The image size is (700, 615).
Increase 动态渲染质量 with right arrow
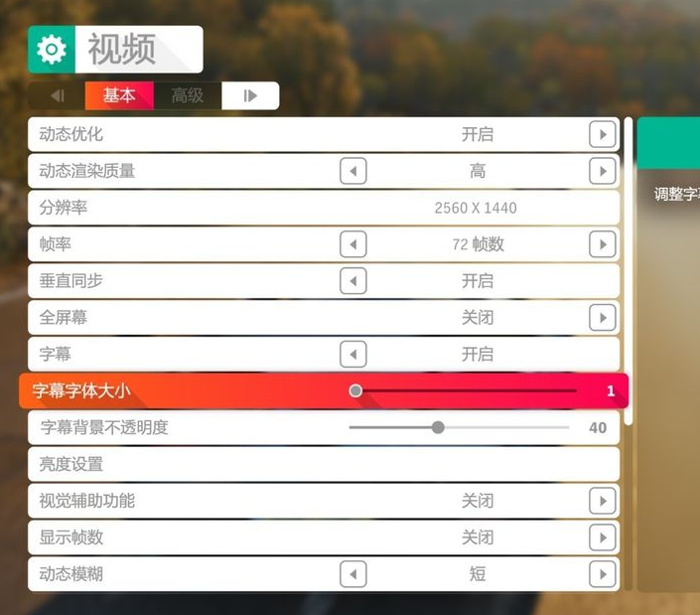point(603,171)
